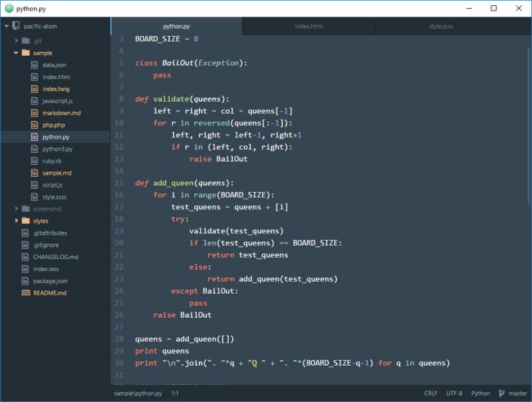The height and width of the screenshot is (402, 532).
Task: Click the JavaScript icon next to javascript.js
Action: pos(34,100)
